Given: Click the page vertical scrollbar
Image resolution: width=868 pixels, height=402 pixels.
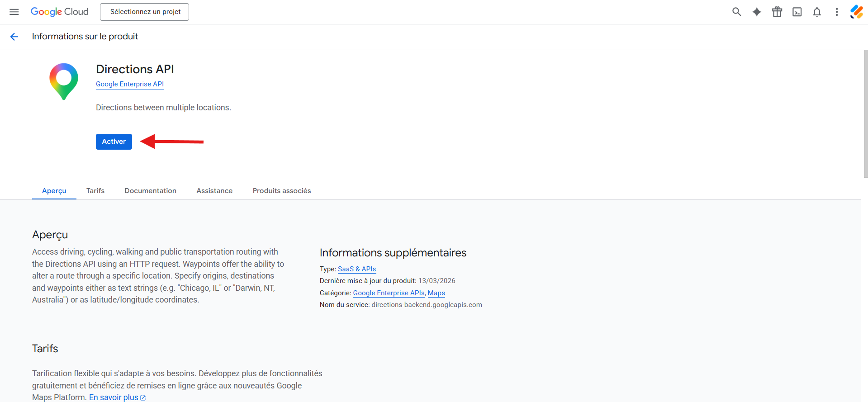Looking at the screenshot, I should [865, 114].
